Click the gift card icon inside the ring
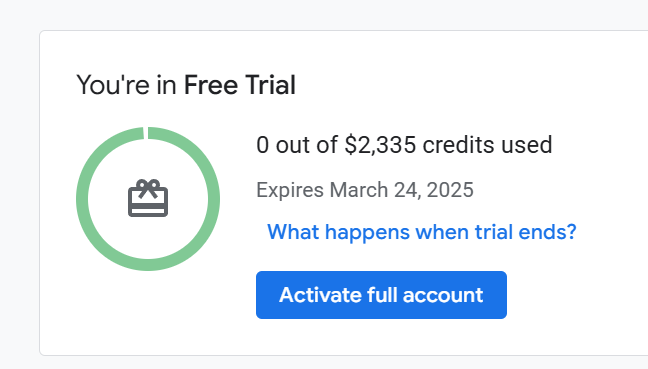The width and height of the screenshot is (648, 369). (148, 198)
